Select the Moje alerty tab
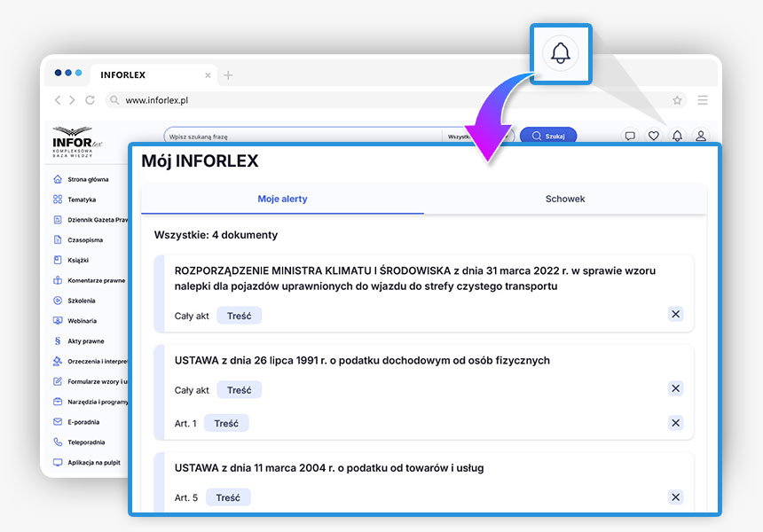 click(282, 199)
